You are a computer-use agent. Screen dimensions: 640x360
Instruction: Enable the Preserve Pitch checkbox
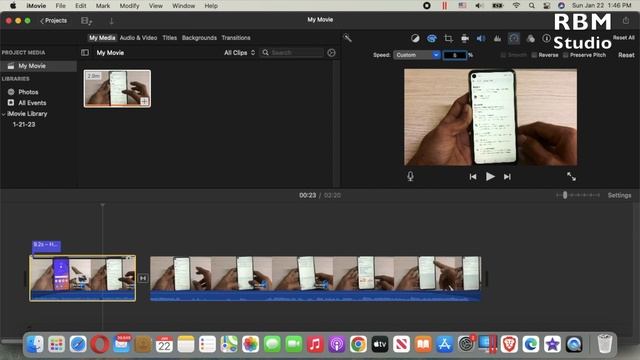(x=565, y=55)
